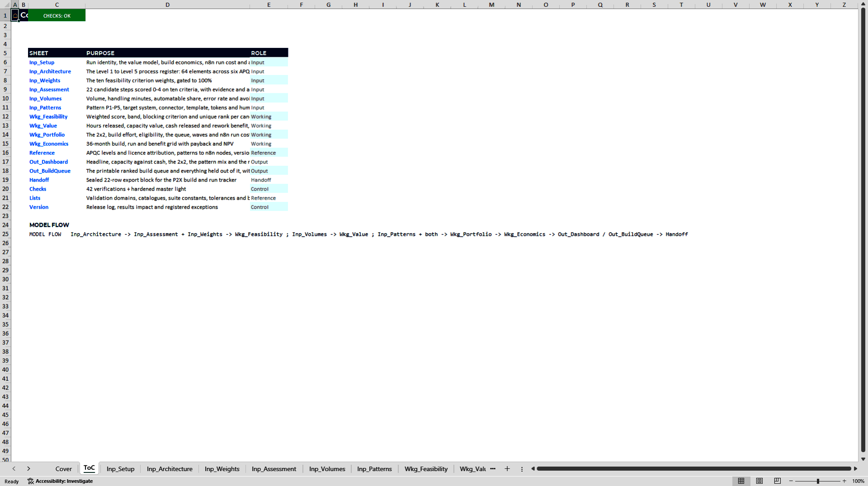
Task: Follow the Out_Dashboard hyperlink
Action: 48,162
